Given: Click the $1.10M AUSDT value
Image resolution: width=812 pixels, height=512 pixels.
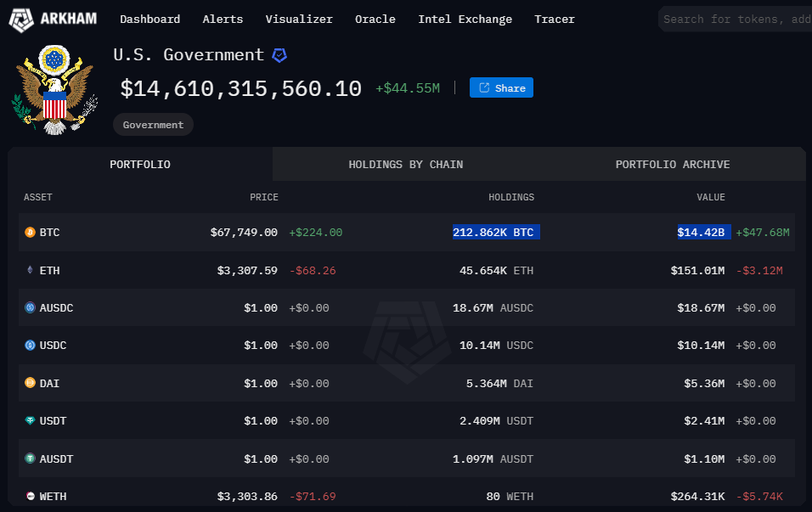Looking at the screenshot, I should tap(704, 459).
